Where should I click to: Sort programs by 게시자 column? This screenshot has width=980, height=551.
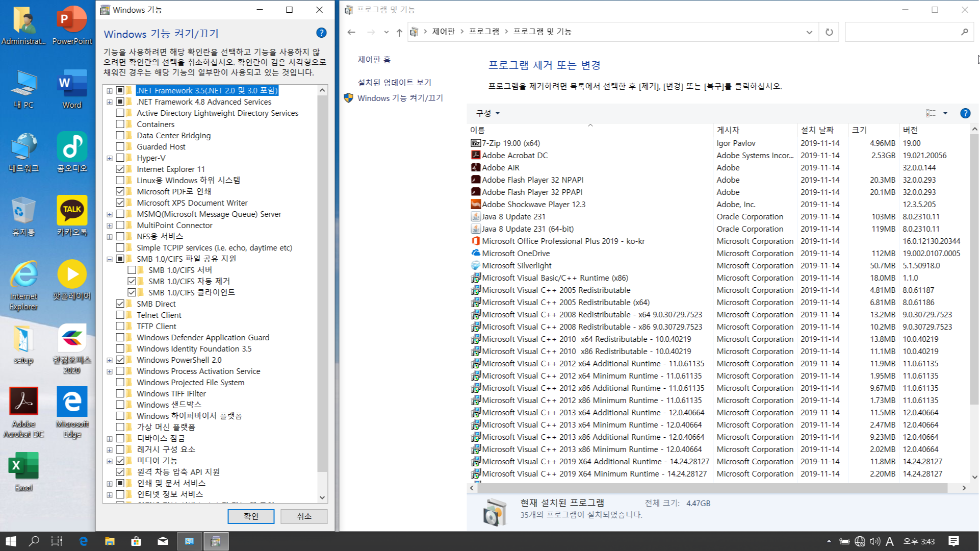click(x=755, y=130)
